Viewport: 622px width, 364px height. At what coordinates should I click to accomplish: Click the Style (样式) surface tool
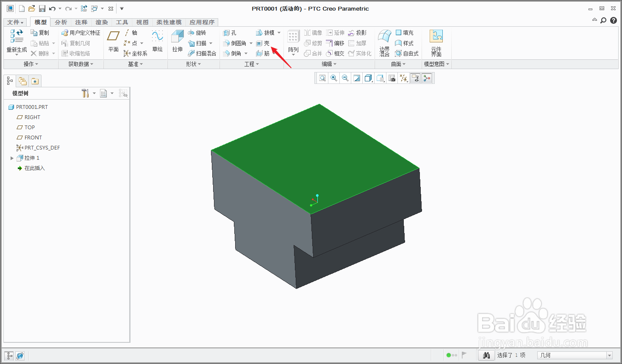[x=404, y=43]
